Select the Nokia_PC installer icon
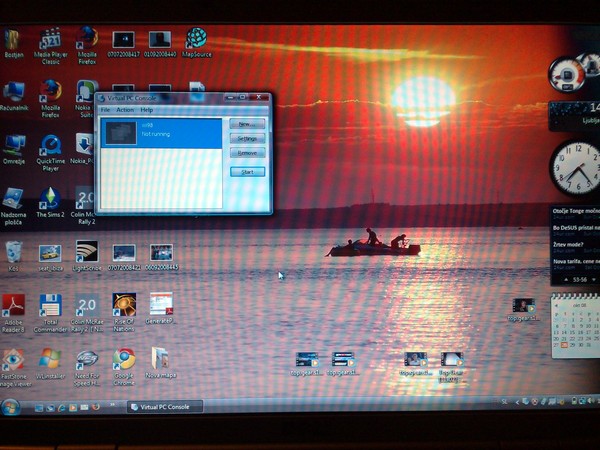The width and height of the screenshot is (600, 450). point(83,149)
